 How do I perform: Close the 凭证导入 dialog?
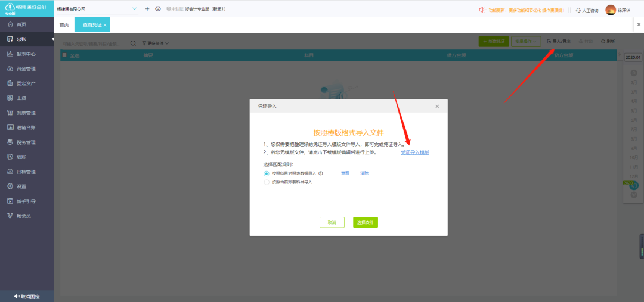(x=437, y=106)
